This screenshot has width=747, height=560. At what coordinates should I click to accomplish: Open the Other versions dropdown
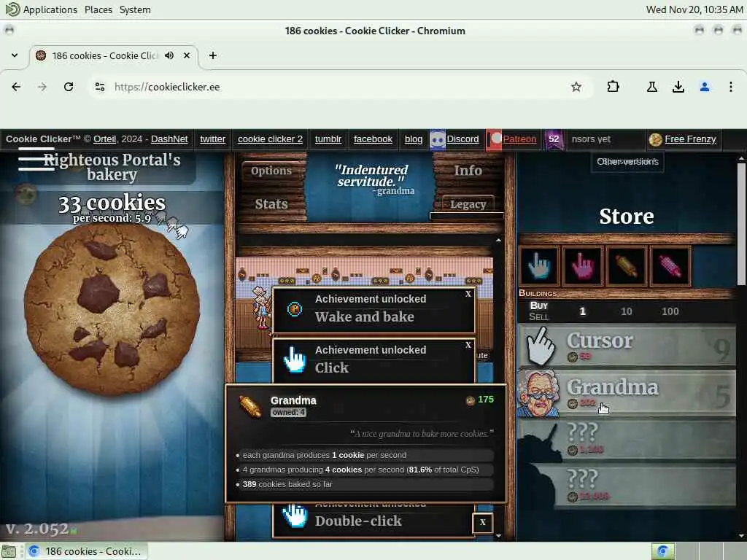coord(627,162)
